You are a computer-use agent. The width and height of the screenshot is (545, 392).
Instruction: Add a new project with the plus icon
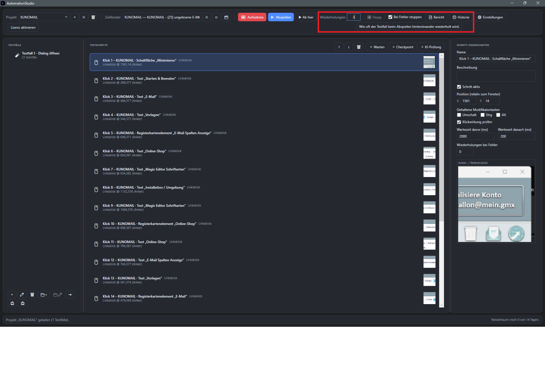coord(75,17)
